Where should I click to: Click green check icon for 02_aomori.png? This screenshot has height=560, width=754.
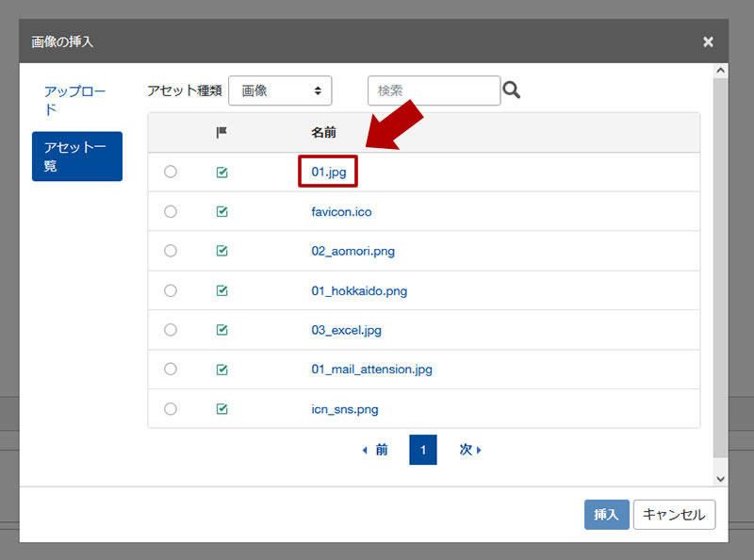click(x=222, y=251)
